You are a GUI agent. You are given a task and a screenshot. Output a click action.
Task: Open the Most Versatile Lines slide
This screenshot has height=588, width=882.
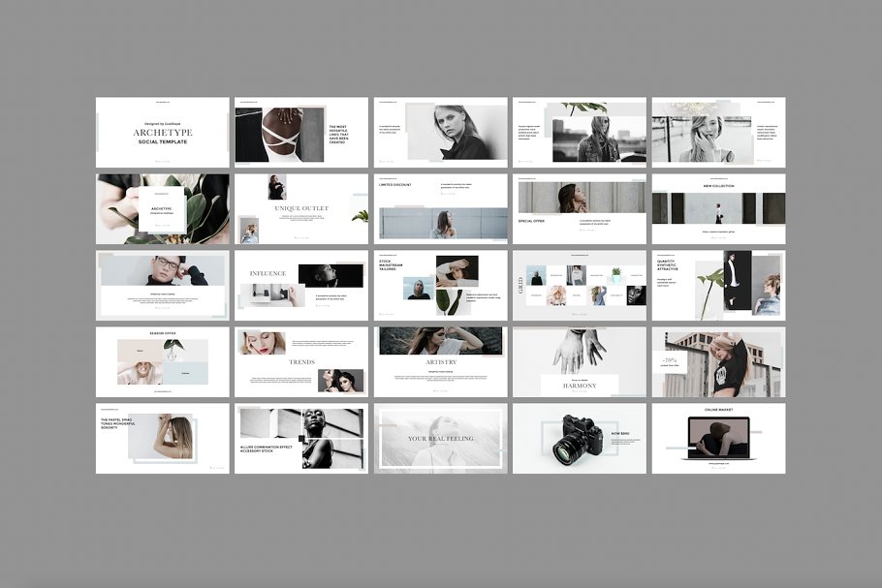coord(300,132)
